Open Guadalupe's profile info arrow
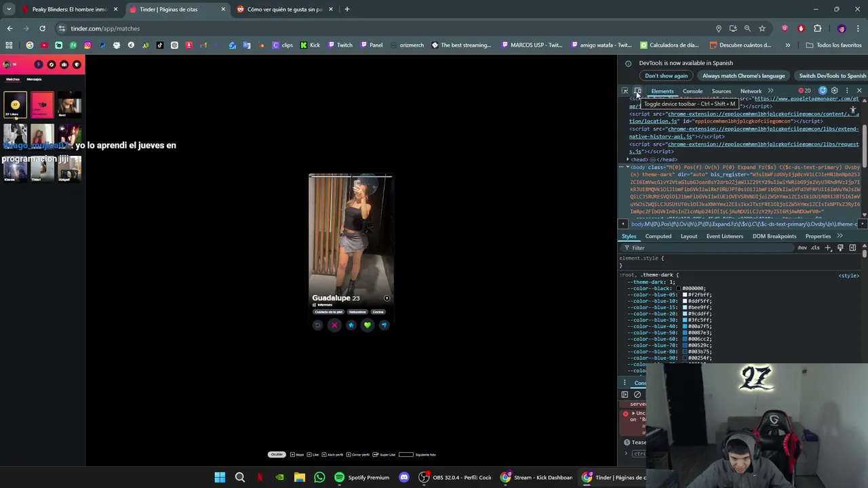Image resolution: width=868 pixels, height=488 pixels. [x=387, y=298]
